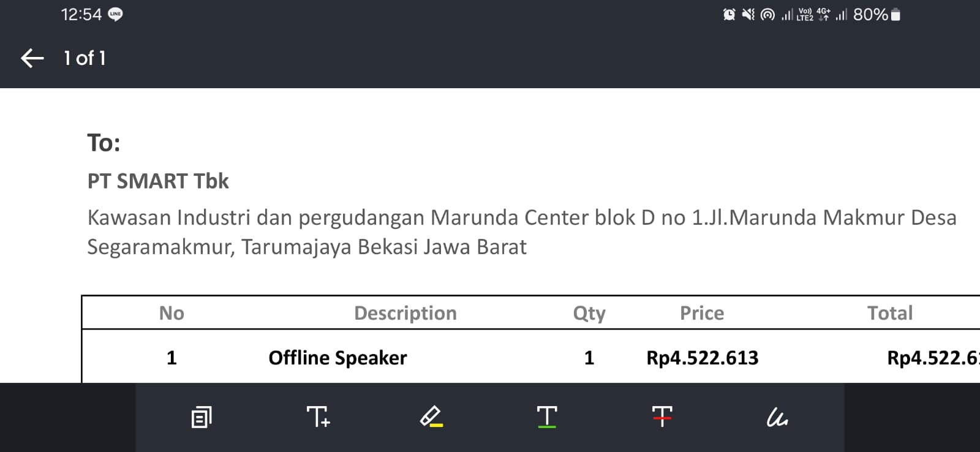980x452 pixels.
Task: Click the Price column header
Action: click(x=702, y=313)
